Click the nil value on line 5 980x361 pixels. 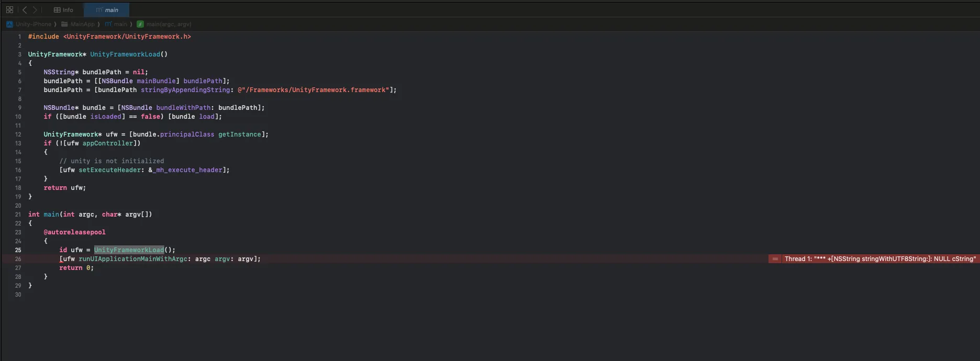[x=138, y=72]
